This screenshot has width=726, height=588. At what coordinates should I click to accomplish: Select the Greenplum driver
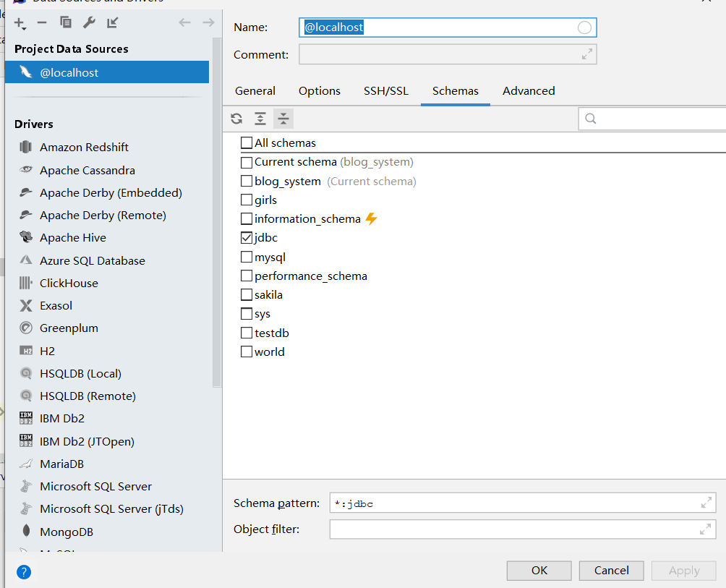pyautogui.click(x=69, y=328)
